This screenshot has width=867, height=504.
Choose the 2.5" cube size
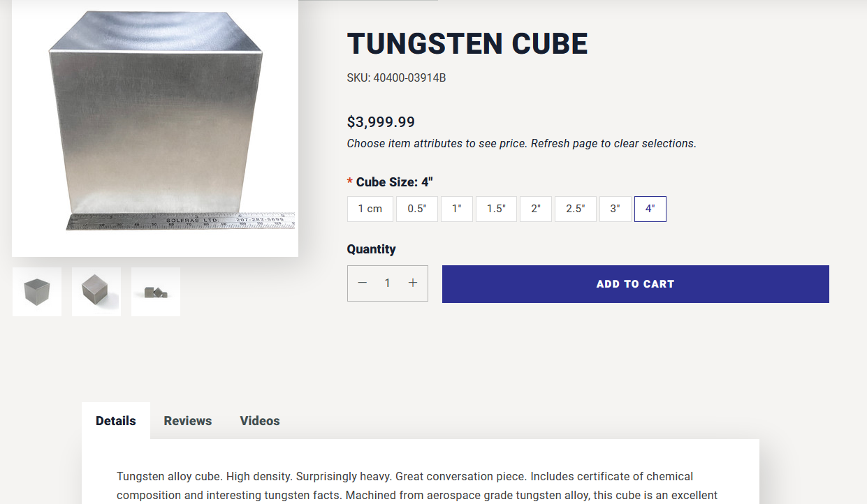coord(576,209)
